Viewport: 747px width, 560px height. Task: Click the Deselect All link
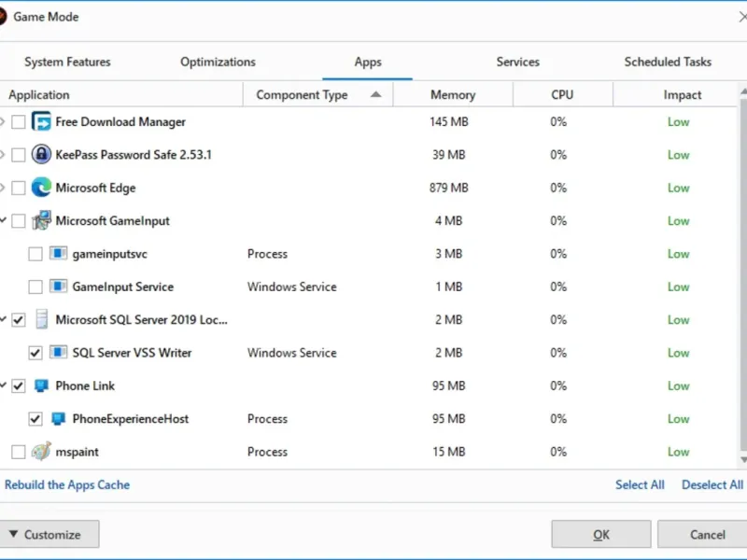[712, 485]
